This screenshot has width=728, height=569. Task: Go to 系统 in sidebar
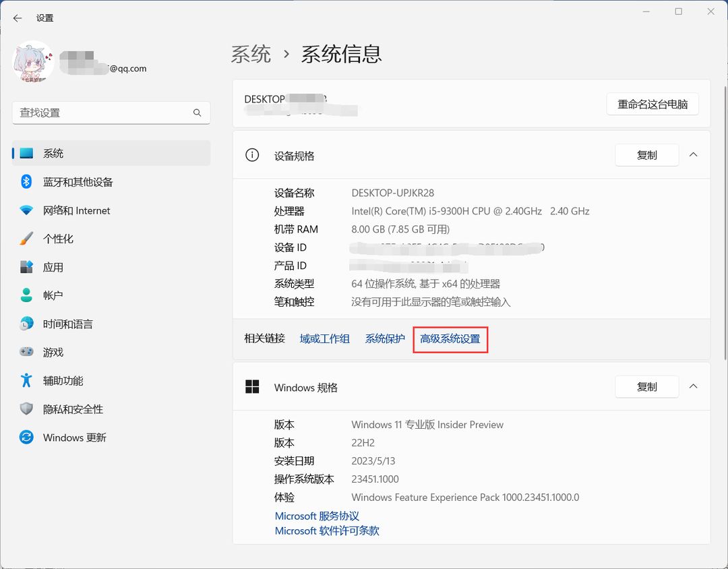[x=111, y=153]
